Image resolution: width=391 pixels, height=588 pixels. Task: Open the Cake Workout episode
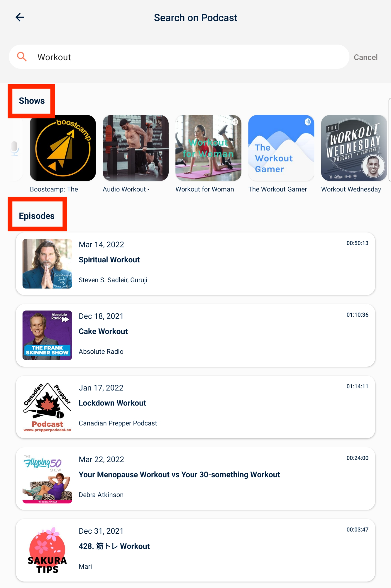195,335
